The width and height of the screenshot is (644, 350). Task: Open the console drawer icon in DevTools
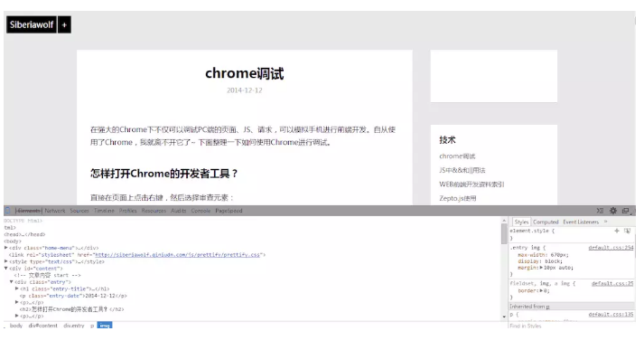tap(600, 211)
